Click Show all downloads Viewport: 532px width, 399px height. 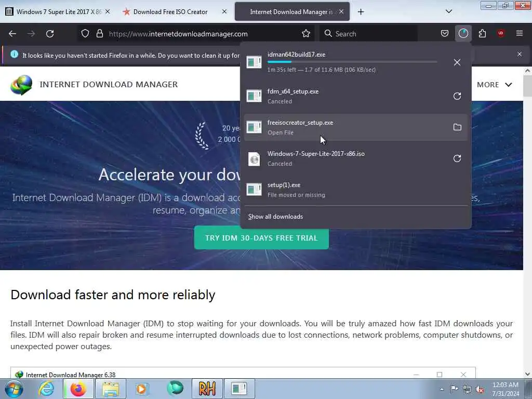(275, 217)
